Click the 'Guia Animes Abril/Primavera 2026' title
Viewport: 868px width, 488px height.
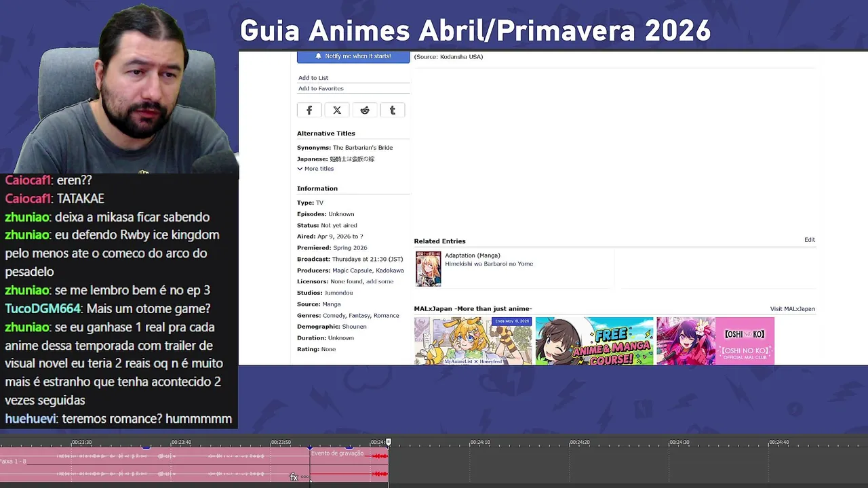[475, 30]
